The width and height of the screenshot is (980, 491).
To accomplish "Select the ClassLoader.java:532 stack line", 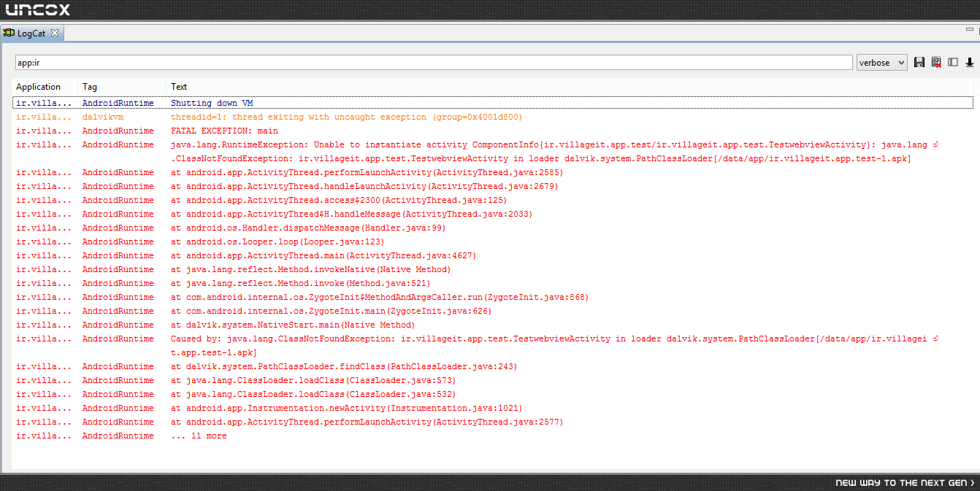I will click(493, 394).
